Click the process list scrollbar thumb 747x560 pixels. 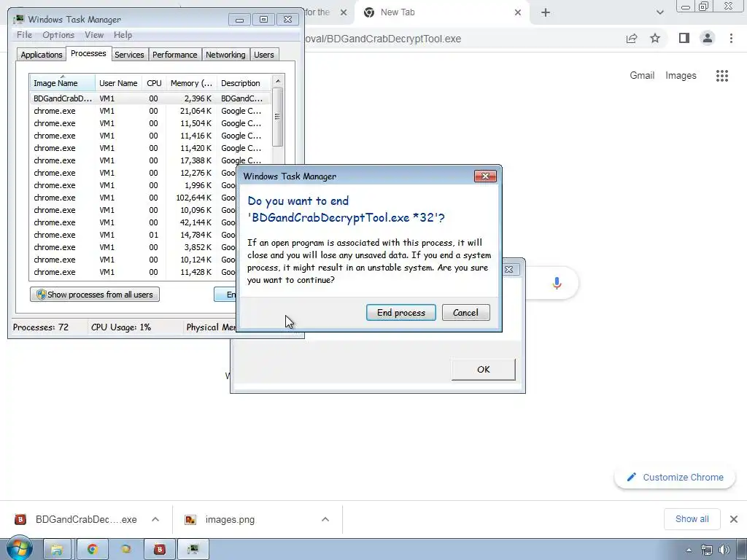(278, 117)
